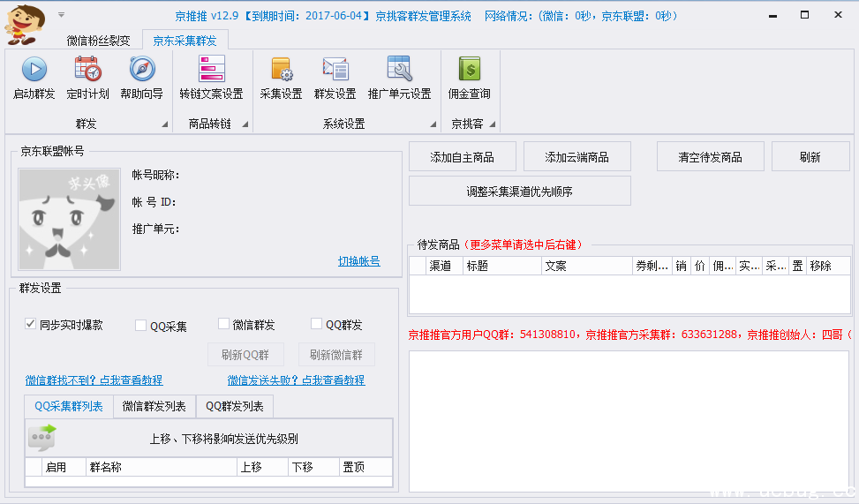This screenshot has width=859, height=504.
Task: Enable the QQ群发 checkbox
Action: point(316,324)
